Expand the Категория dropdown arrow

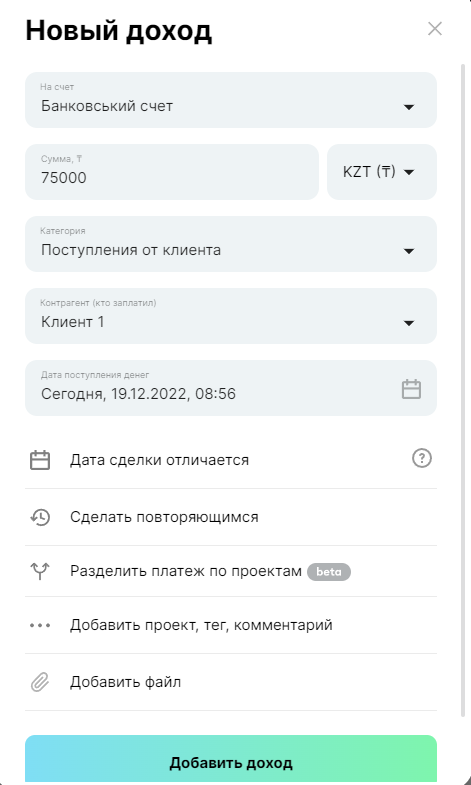409,251
